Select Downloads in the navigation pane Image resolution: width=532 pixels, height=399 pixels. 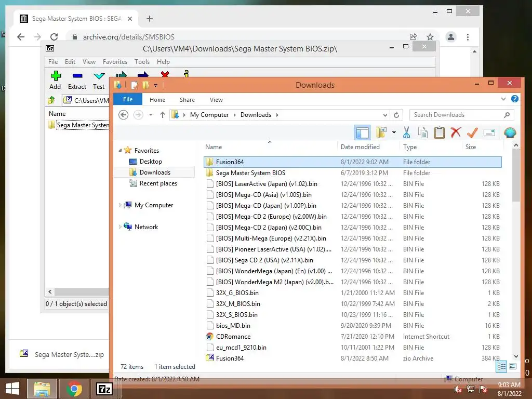(x=154, y=172)
